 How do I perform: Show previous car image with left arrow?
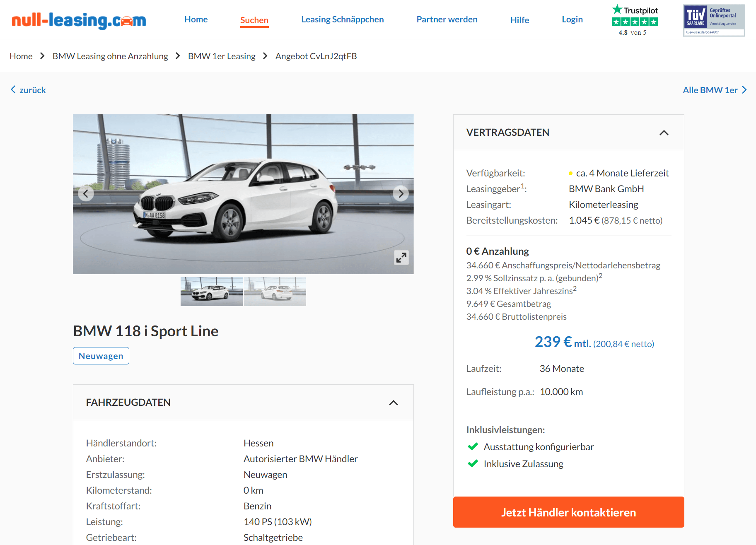pos(86,193)
